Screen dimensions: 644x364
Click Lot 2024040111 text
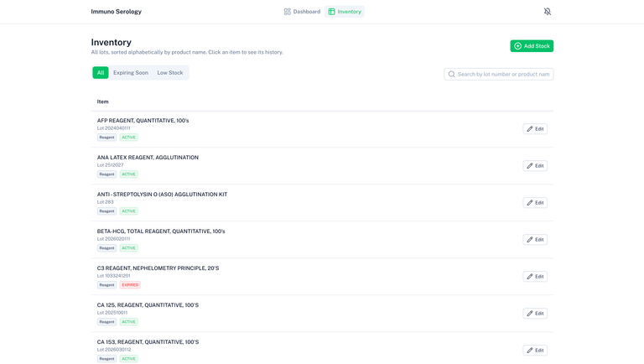click(x=114, y=128)
